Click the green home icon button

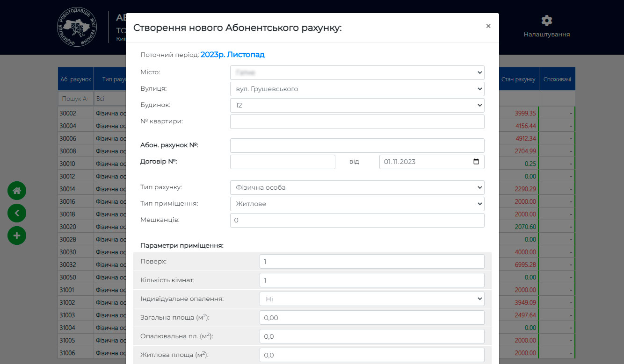[x=17, y=191]
